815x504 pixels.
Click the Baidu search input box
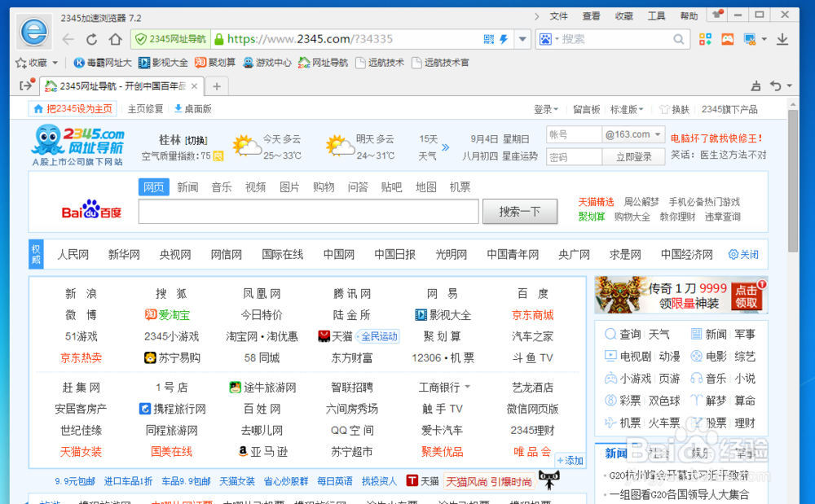coord(308,211)
